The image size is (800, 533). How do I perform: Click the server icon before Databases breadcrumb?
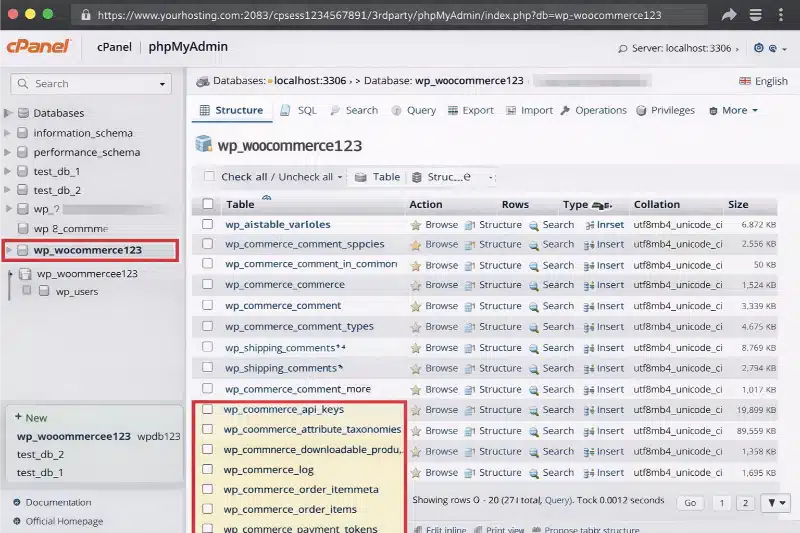click(x=203, y=81)
